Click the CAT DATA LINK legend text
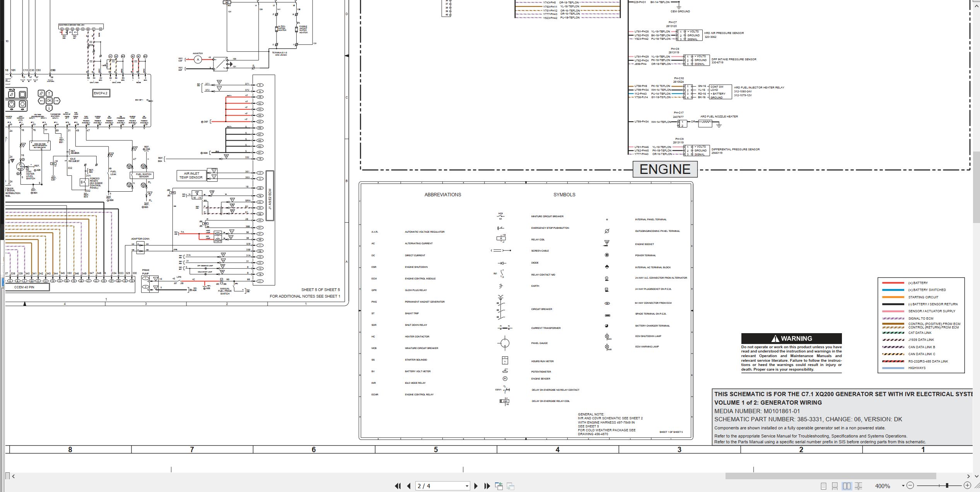This screenshot has height=492, width=980. [920, 333]
